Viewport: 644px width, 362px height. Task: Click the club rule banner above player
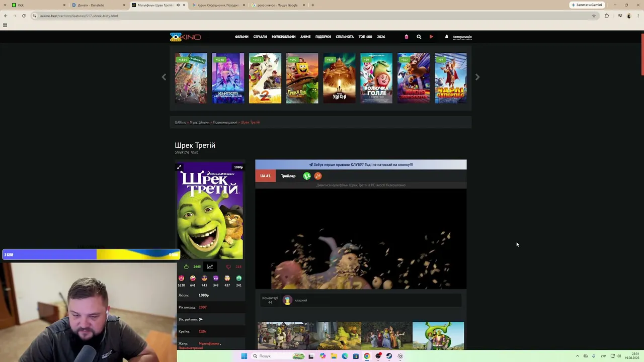click(361, 164)
